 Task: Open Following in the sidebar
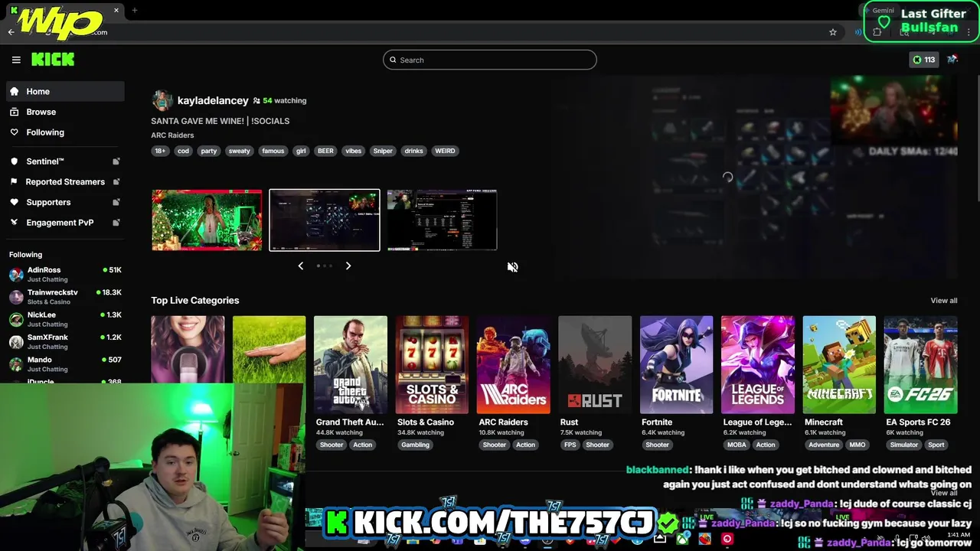[x=65, y=132]
